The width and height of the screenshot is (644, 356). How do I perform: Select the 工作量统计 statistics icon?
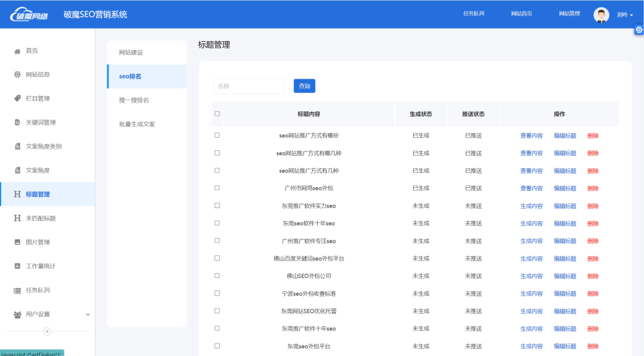coord(17,265)
